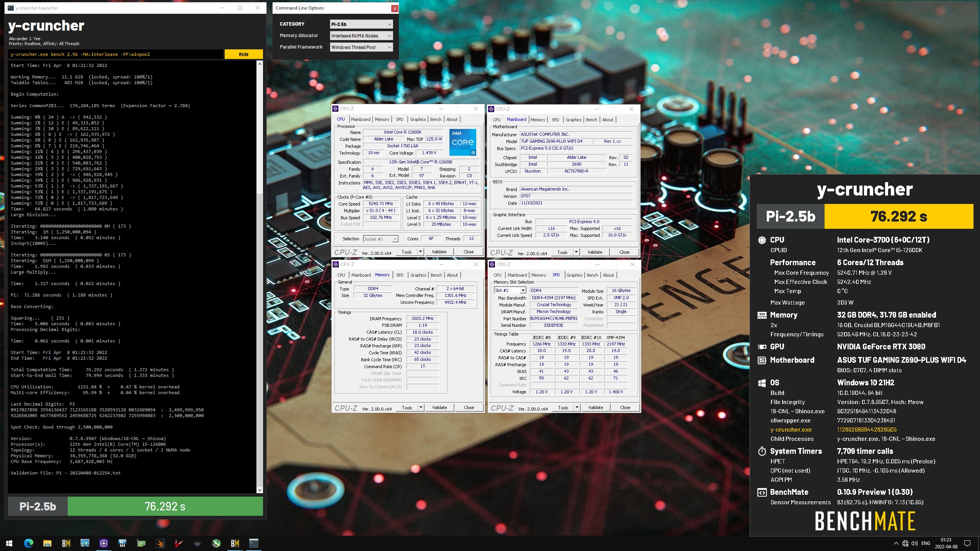This screenshot has width=980, height=551.
Task: Switch to CPU-Z via purple chip taskbar icon
Action: [x=103, y=543]
